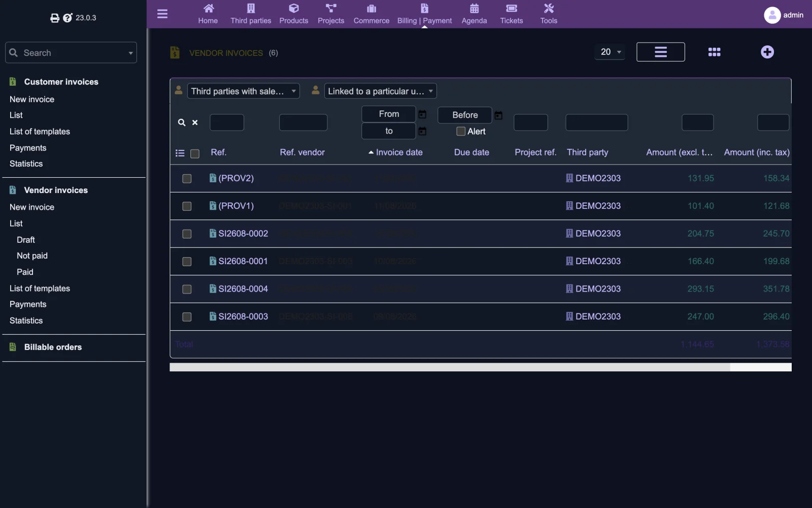Sort by Due date column header
Viewport: 812px width, 508px height.
[471, 152]
